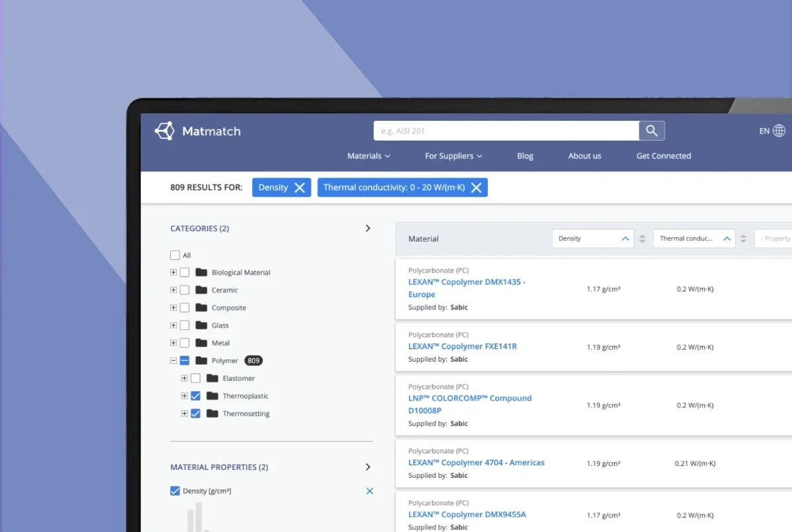The width and height of the screenshot is (792, 532).
Task: Check the All categories checkbox
Action: pos(175,255)
